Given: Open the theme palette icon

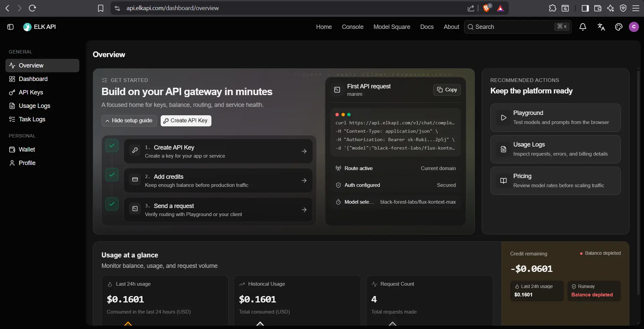Looking at the screenshot, I should tap(619, 27).
